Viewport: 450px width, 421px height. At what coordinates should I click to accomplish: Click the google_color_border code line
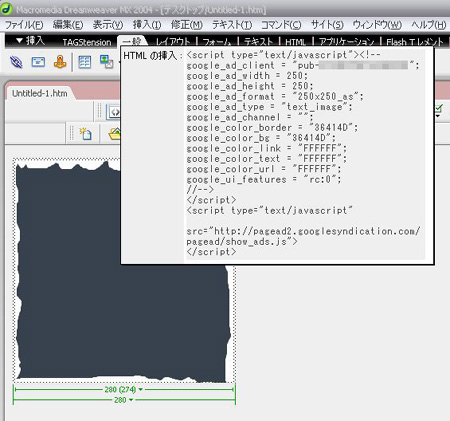pyautogui.click(x=272, y=128)
